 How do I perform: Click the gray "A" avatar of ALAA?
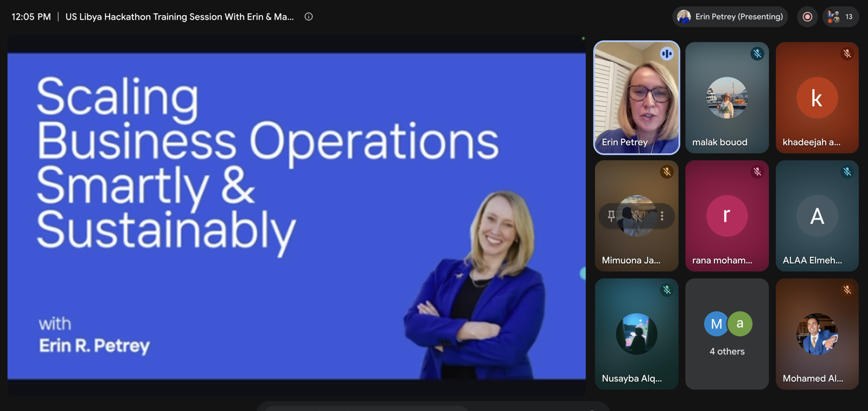[817, 216]
